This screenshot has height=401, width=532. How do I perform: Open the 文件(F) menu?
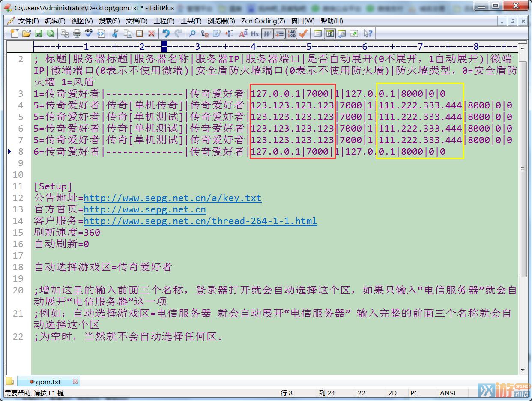29,21
